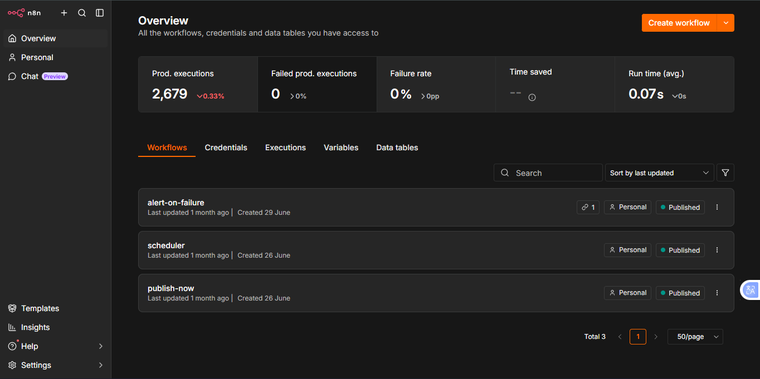Open the three-dot menu for scheduler
The height and width of the screenshot is (379, 760).
coord(717,250)
